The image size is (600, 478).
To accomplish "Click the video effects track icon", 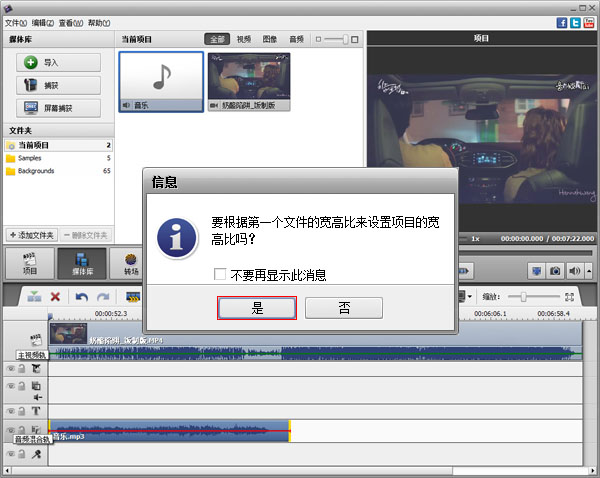I will 36,369.
